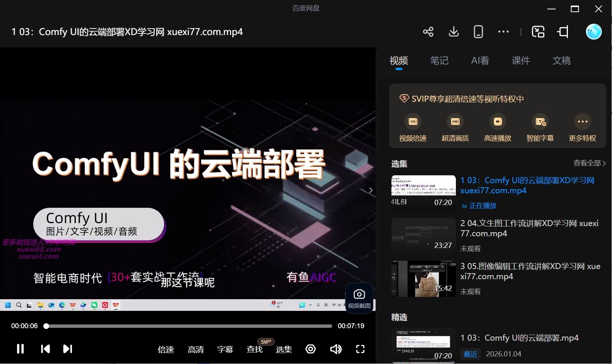Open the 高清 quality selector
The image size is (612, 364).
(x=196, y=349)
